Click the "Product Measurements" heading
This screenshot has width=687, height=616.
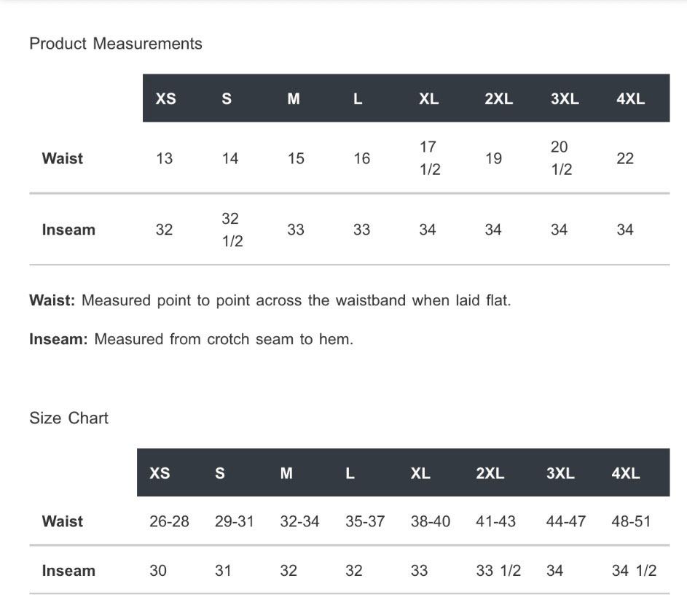click(116, 44)
